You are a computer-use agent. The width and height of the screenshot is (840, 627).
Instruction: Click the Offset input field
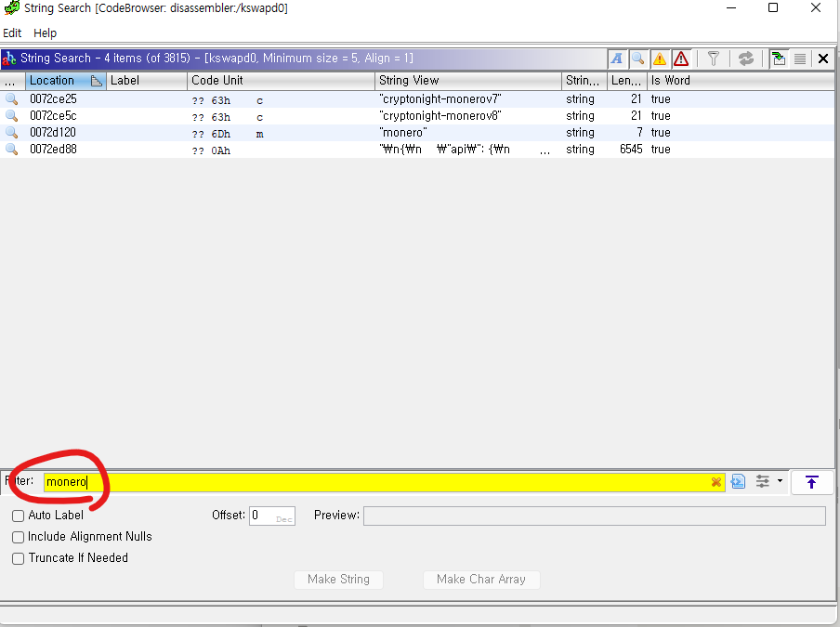pyautogui.click(x=272, y=516)
